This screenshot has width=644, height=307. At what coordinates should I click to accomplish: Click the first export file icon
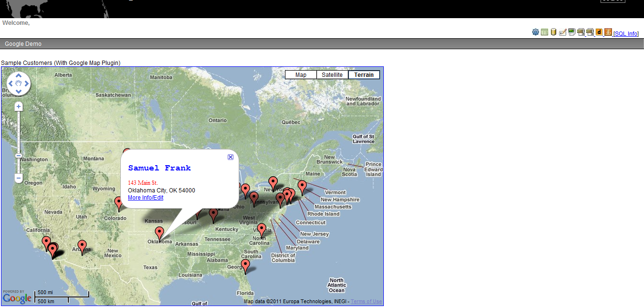[x=581, y=32]
